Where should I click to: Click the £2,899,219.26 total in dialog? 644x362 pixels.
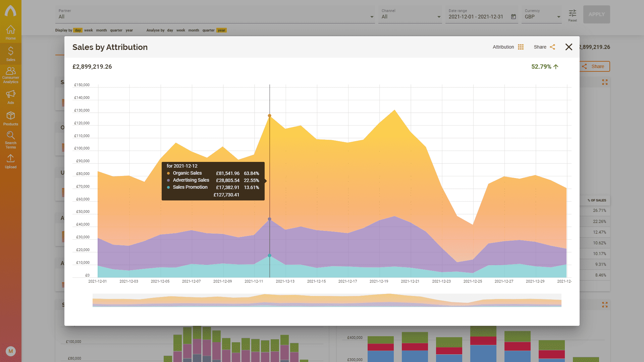coord(92,67)
